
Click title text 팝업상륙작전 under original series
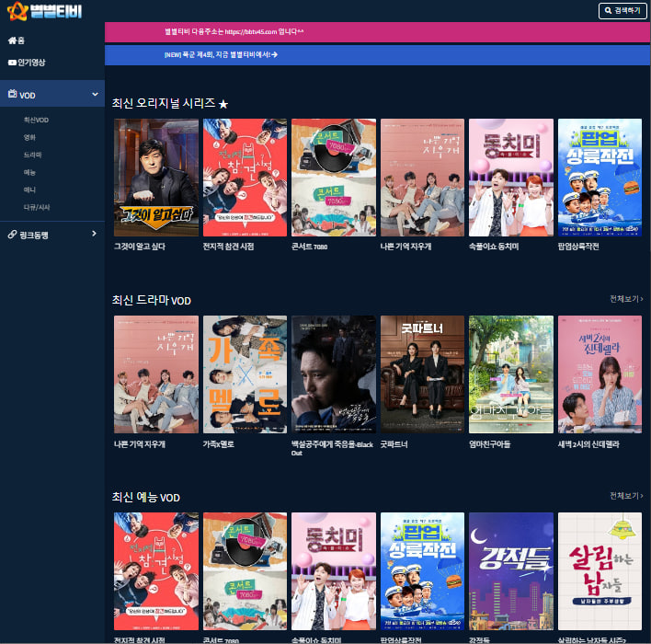tap(578, 247)
